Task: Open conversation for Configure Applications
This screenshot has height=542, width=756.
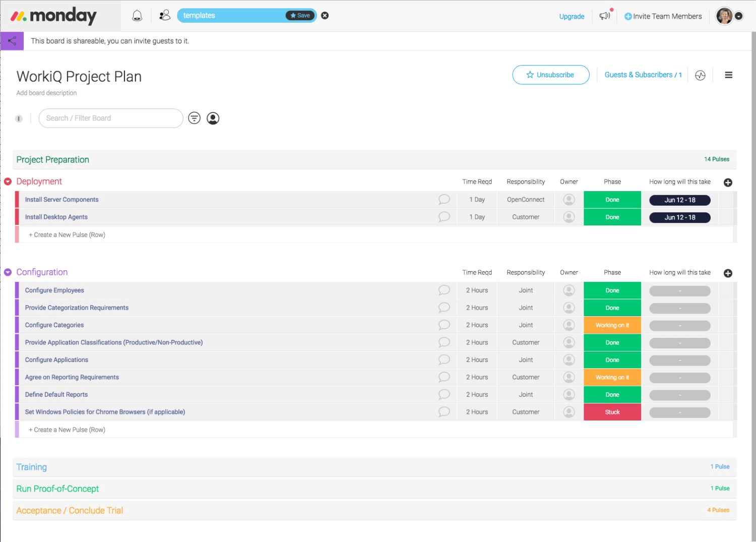Action: 444,360
